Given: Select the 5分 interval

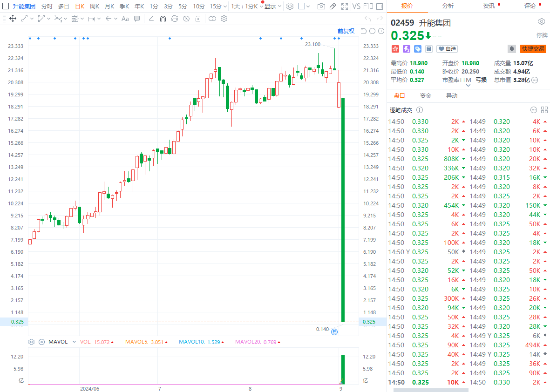Looking at the screenshot, I should [x=183, y=7].
